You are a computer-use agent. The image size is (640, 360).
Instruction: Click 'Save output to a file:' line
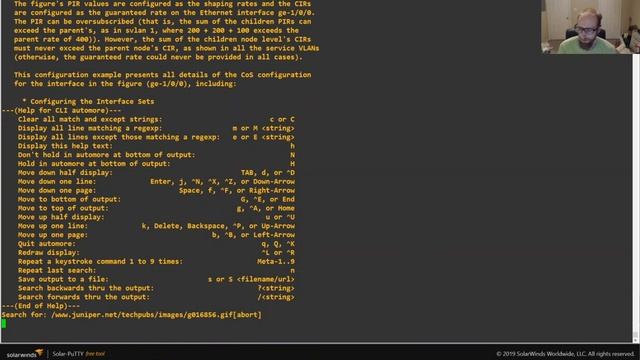click(x=156, y=279)
